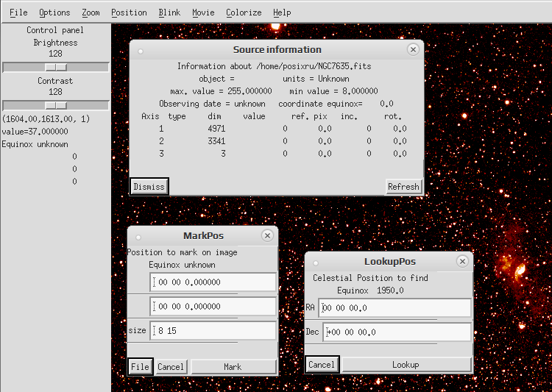Click the value=37.000000 readout
The image size is (552, 392).
pos(35,132)
